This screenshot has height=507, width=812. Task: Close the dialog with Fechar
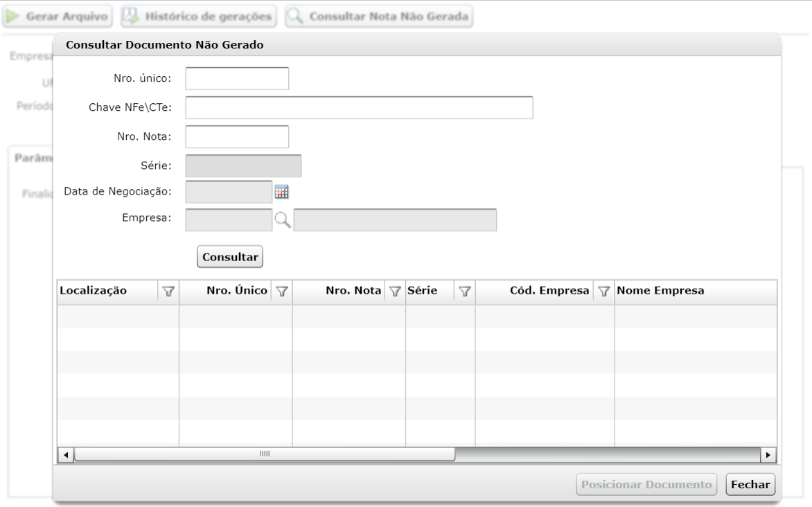point(750,484)
